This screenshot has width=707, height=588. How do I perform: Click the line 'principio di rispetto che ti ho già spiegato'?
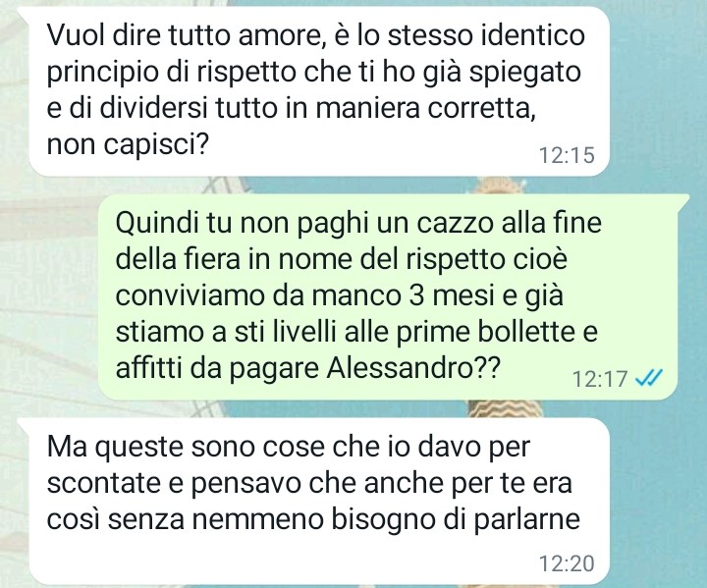314,72
